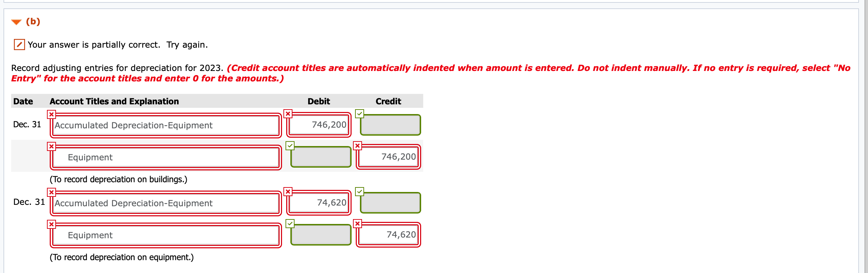Click the 746,200 debit input field

pos(318,125)
